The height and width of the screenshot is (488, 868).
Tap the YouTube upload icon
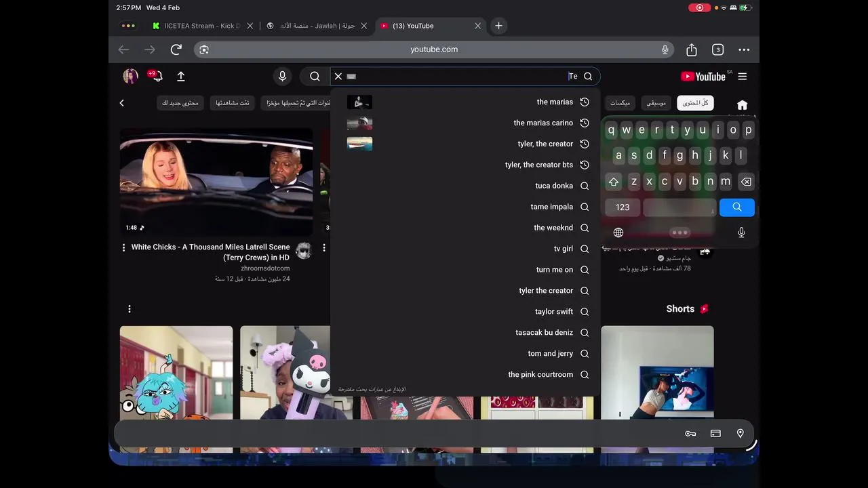point(181,77)
